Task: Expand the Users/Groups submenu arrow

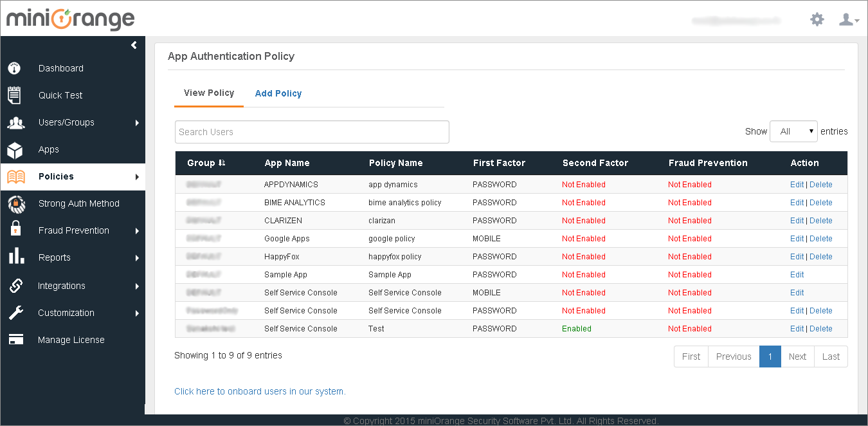Action: (137, 123)
